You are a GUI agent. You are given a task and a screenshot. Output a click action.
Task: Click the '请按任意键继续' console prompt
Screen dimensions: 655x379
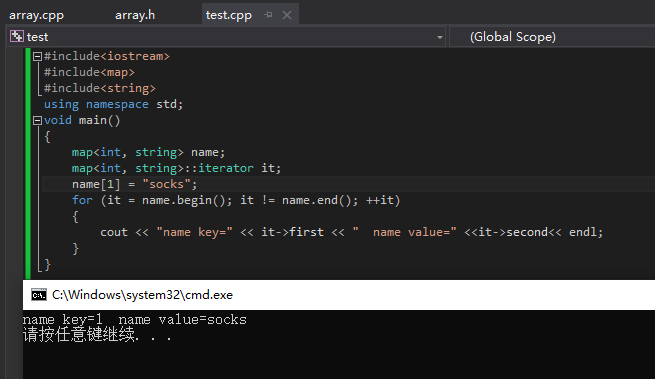pos(97,335)
